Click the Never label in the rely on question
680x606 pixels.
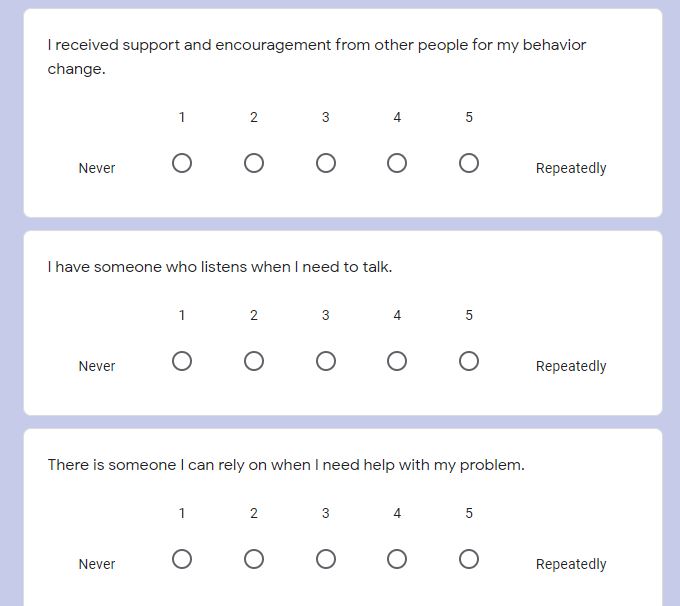point(97,564)
